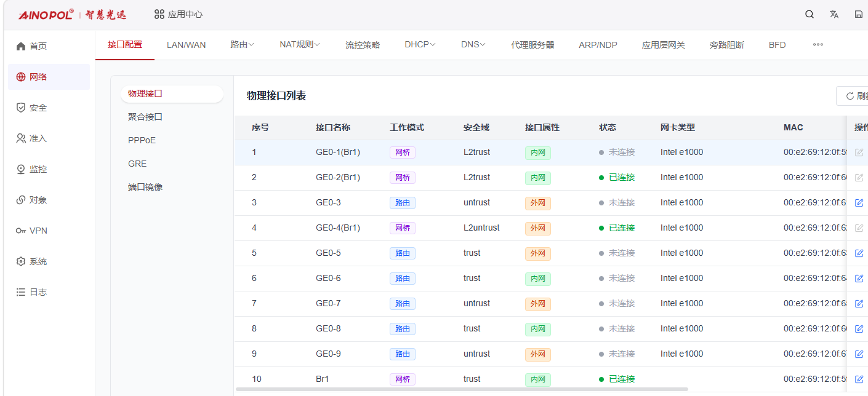Edit the GE0-7 interface row
The height and width of the screenshot is (396, 868).
tap(859, 303)
